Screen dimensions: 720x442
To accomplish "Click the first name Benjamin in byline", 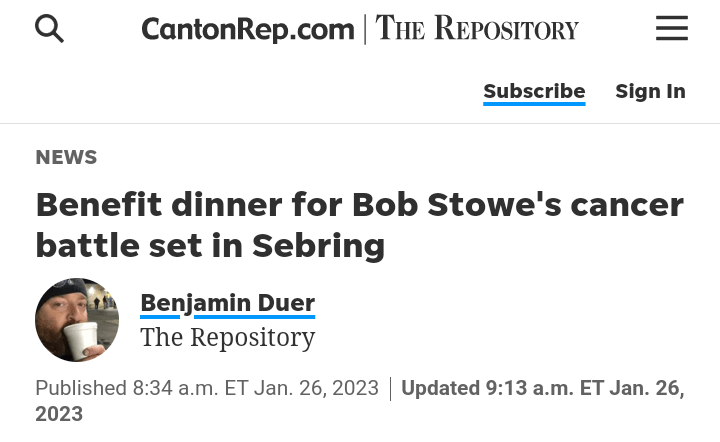I will (x=192, y=302).
